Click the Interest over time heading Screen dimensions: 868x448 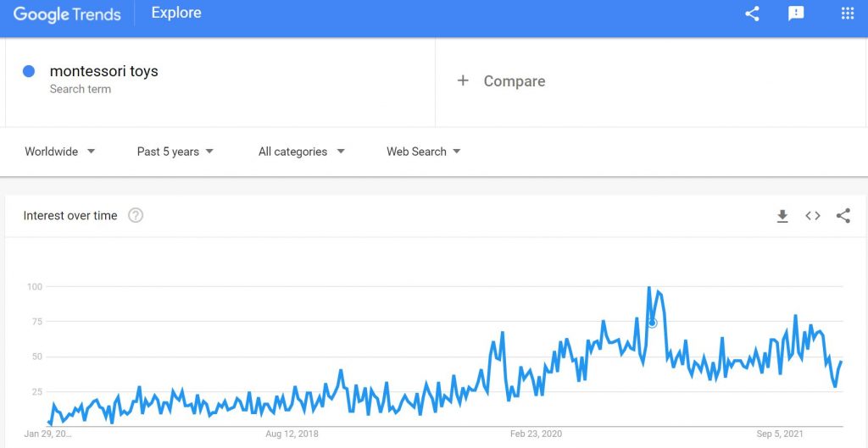(70, 216)
